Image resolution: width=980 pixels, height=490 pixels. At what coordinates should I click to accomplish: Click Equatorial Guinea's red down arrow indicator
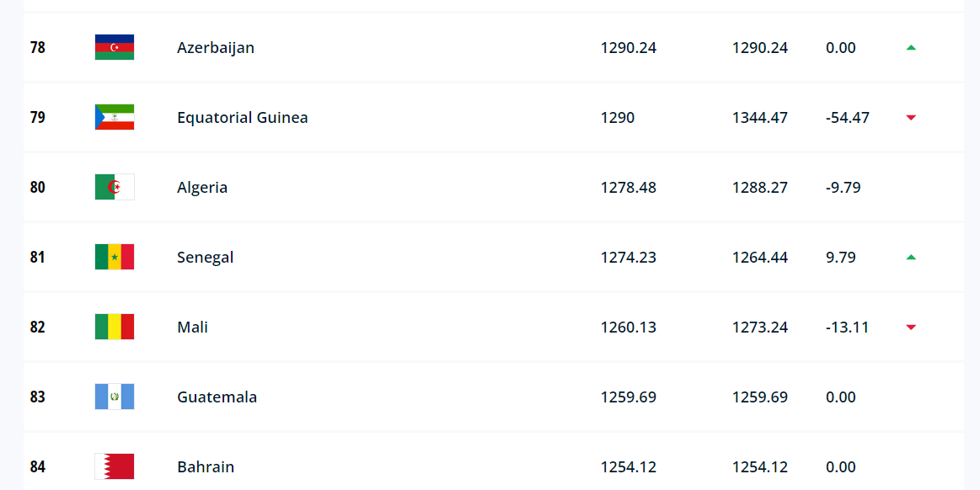coord(911,117)
